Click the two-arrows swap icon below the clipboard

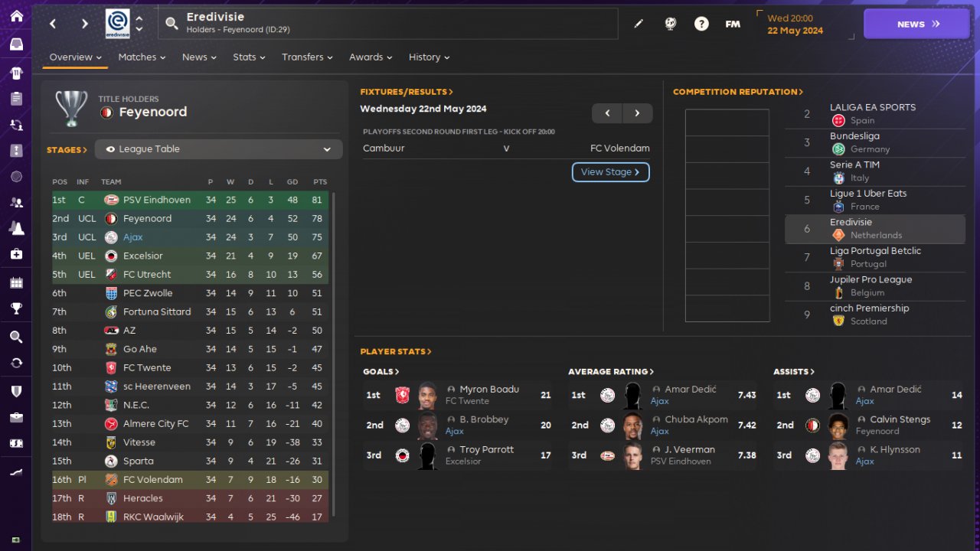16,124
